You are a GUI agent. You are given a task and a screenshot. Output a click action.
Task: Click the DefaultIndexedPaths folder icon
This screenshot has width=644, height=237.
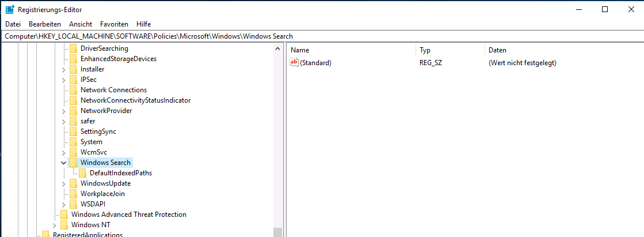(x=82, y=173)
